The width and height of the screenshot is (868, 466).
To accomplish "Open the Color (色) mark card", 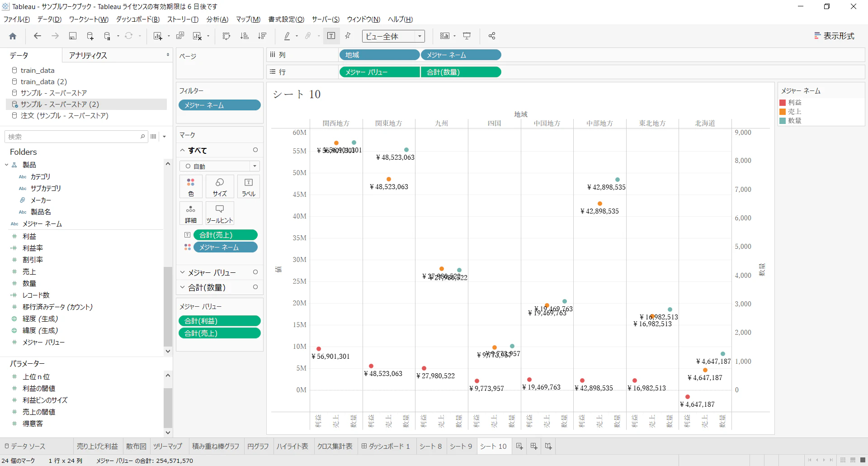I will (x=191, y=187).
